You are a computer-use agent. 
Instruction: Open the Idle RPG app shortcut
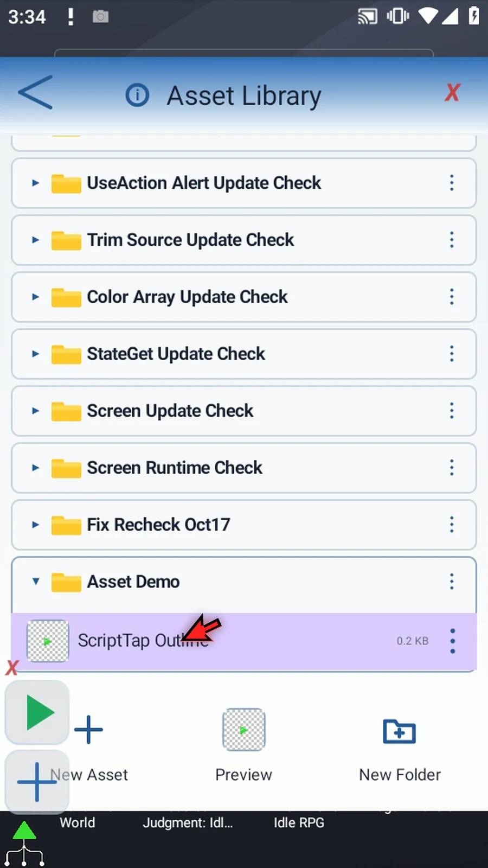click(299, 823)
